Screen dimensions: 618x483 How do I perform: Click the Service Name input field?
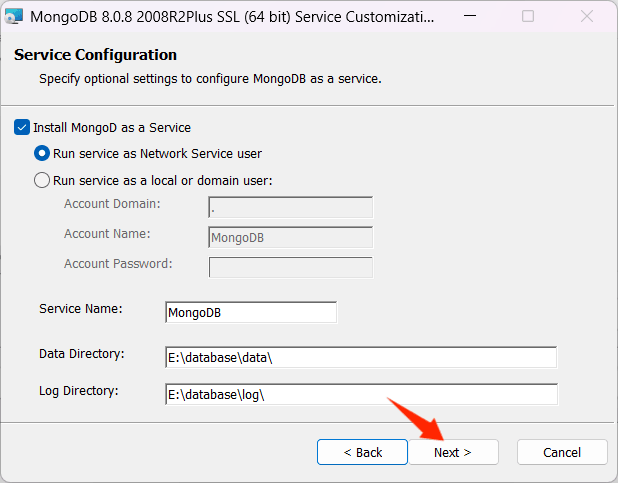point(251,312)
